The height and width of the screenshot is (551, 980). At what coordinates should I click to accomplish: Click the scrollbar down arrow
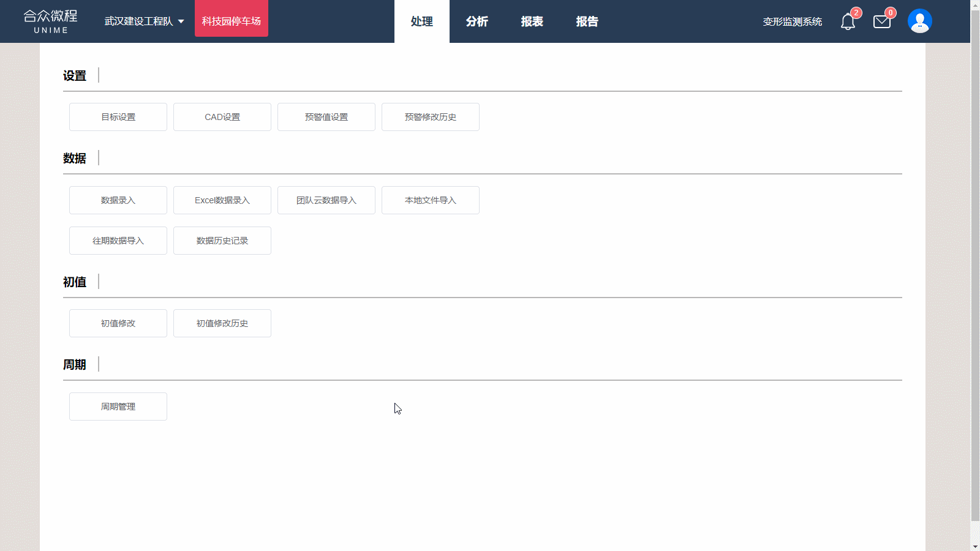[975, 545]
